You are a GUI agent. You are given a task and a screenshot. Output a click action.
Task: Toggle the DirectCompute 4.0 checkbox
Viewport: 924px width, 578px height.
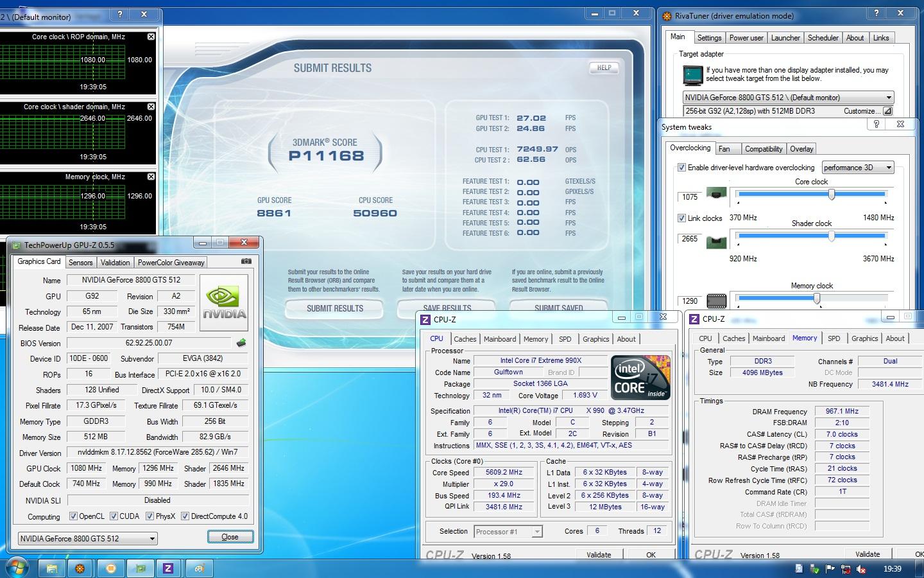pos(185,516)
